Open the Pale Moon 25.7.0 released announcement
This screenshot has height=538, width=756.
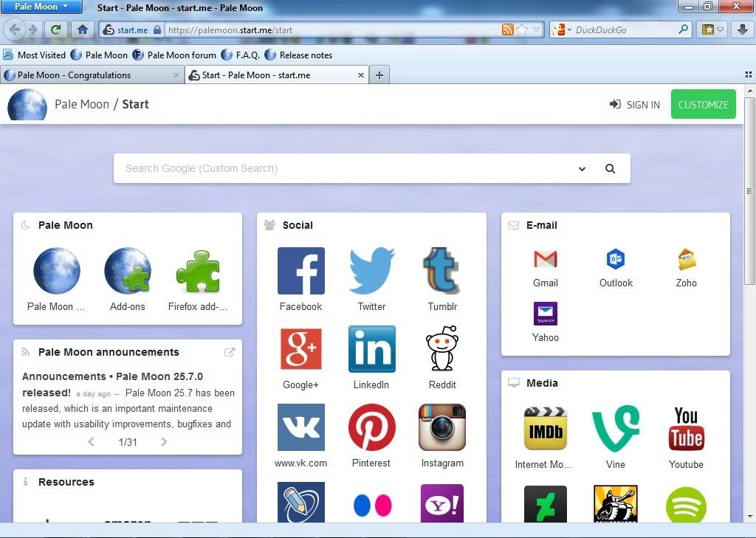pyautogui.click(x=112, y=384)
